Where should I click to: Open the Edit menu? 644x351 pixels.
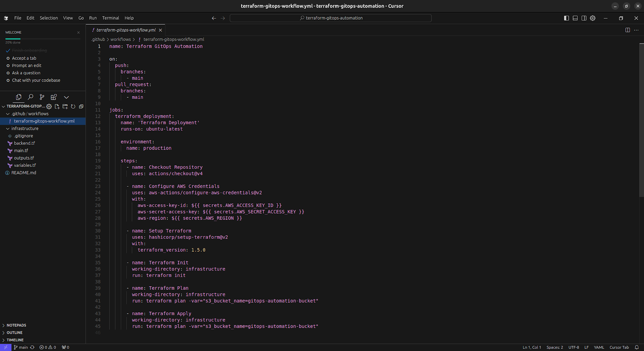[31, 18]
